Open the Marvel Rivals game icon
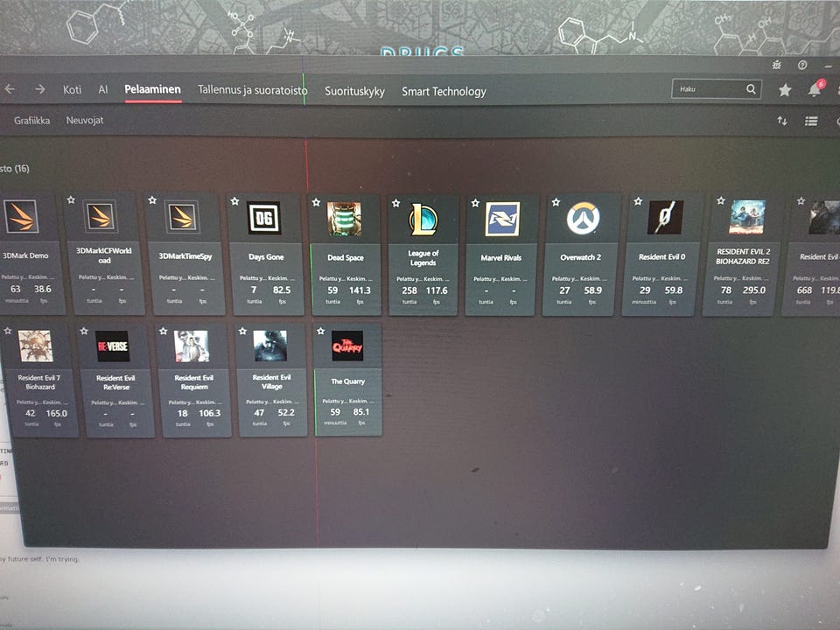 pos(502,219)
